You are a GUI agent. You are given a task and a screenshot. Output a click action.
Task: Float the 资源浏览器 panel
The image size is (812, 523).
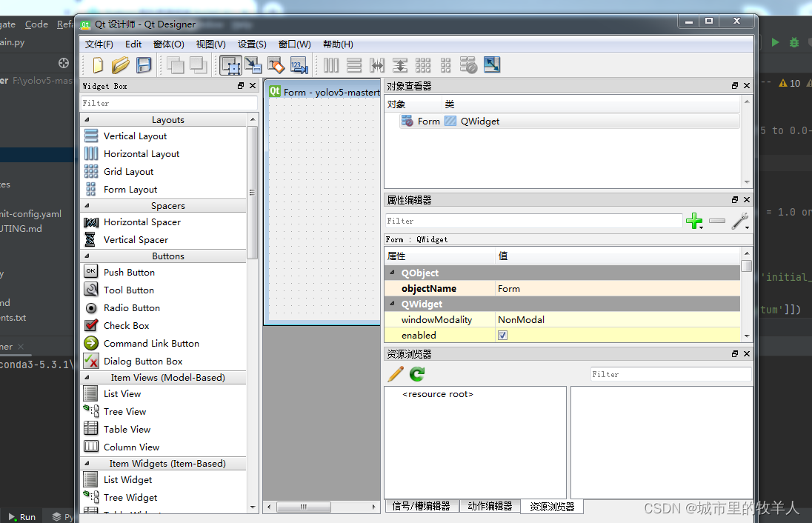(735, 354)
